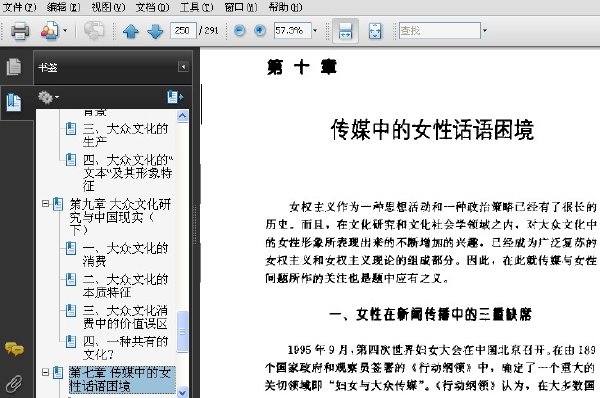Image resolution: width=600 pixels, height=398 pixels.
Task: Click bookmark icon beside 三、大众文化消费中的价值误区
Action: pos(71,310)
